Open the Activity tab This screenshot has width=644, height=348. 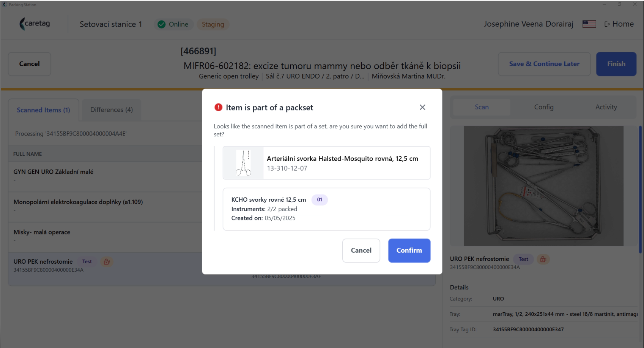click(x=606, y=107)
